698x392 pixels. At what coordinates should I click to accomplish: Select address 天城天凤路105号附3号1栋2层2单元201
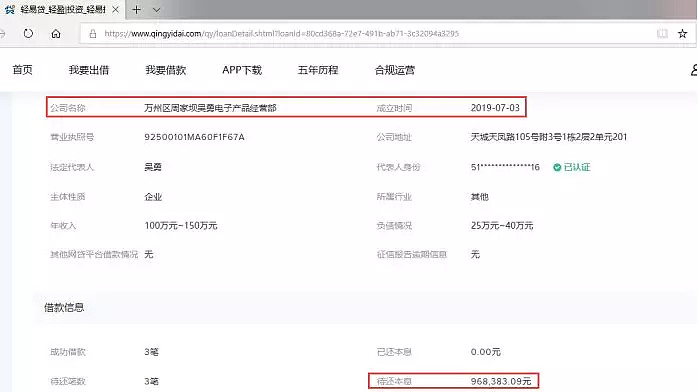coord(548,137)
